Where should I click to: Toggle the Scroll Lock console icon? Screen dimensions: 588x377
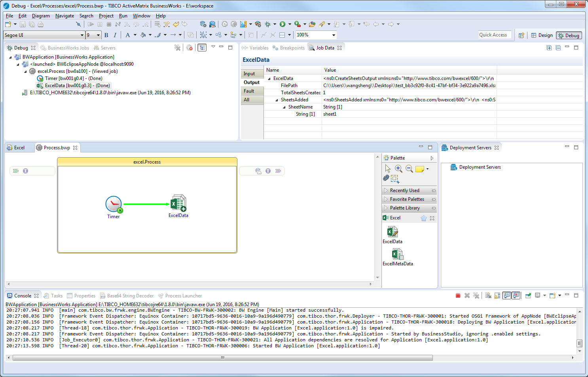pos(497,295)
